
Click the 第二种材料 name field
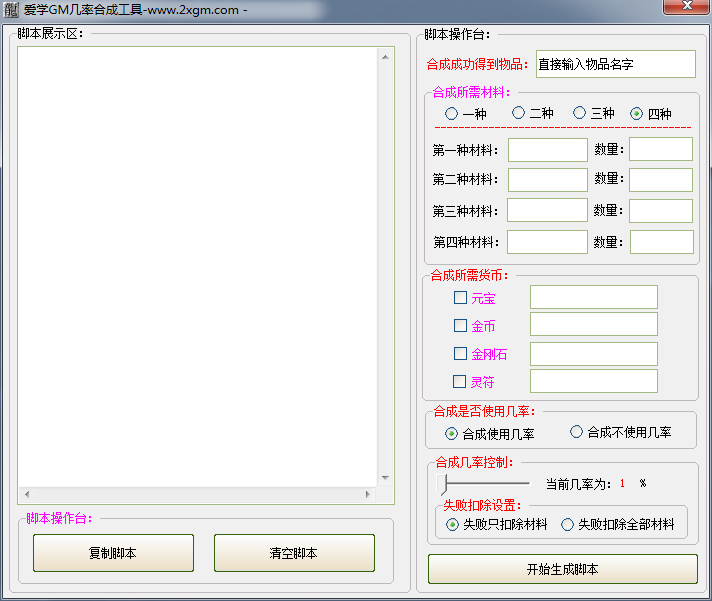[548, 180]
